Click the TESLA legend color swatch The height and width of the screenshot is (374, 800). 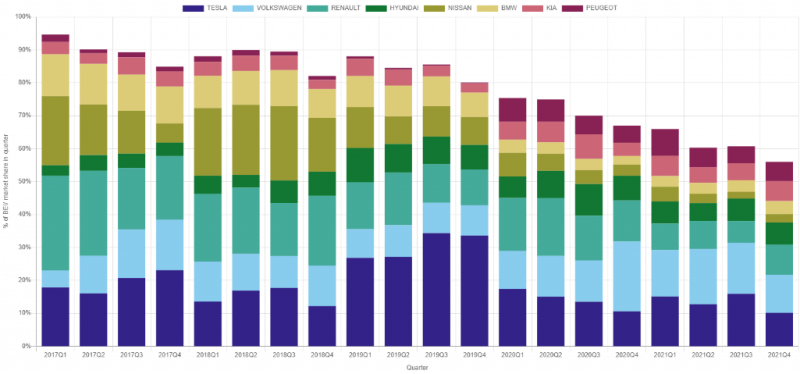(193, 8)
